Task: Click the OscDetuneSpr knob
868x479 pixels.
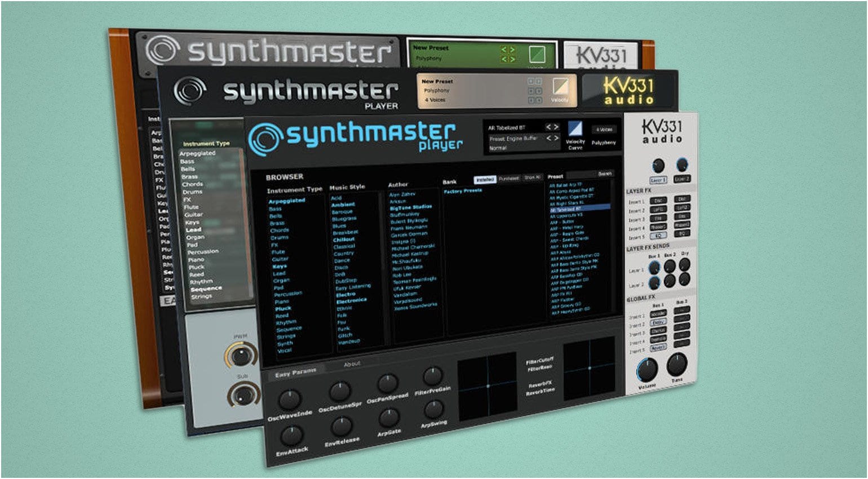Action: [x=340, y=391]
